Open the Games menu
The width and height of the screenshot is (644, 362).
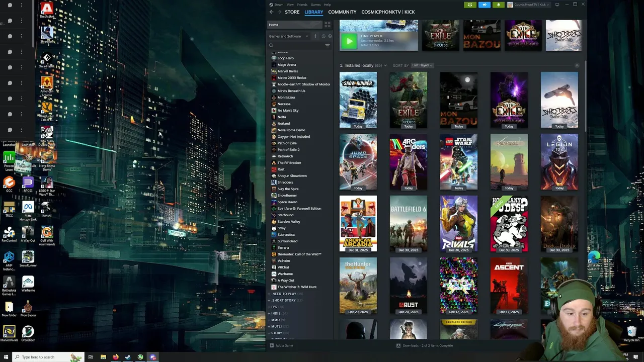coord(315,5)
